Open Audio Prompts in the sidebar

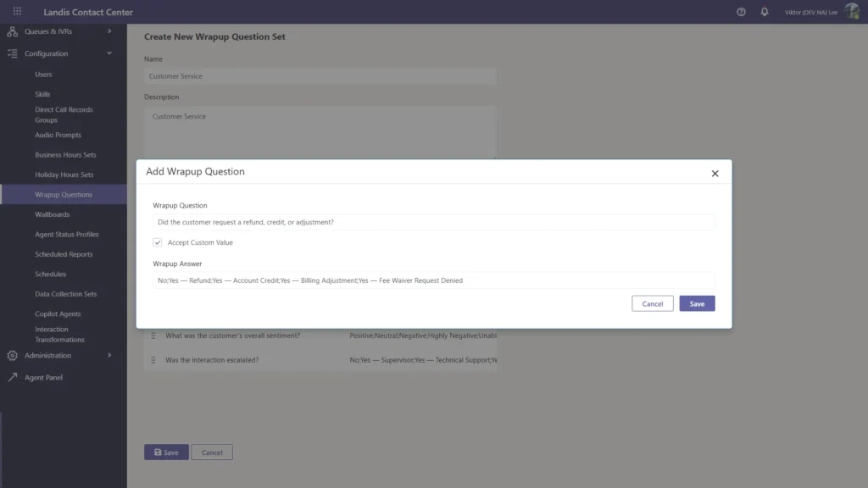[x=58, y=135]
